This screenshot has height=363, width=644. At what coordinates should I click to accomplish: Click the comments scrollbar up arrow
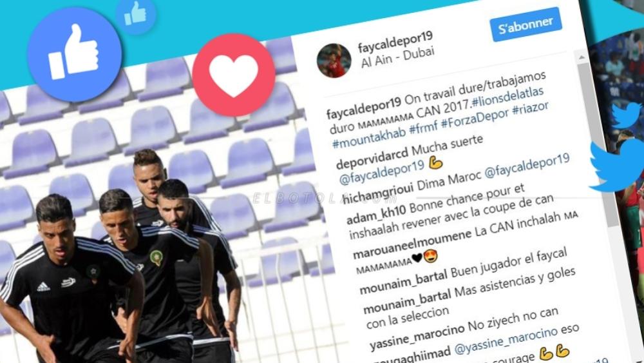[582, 57]
